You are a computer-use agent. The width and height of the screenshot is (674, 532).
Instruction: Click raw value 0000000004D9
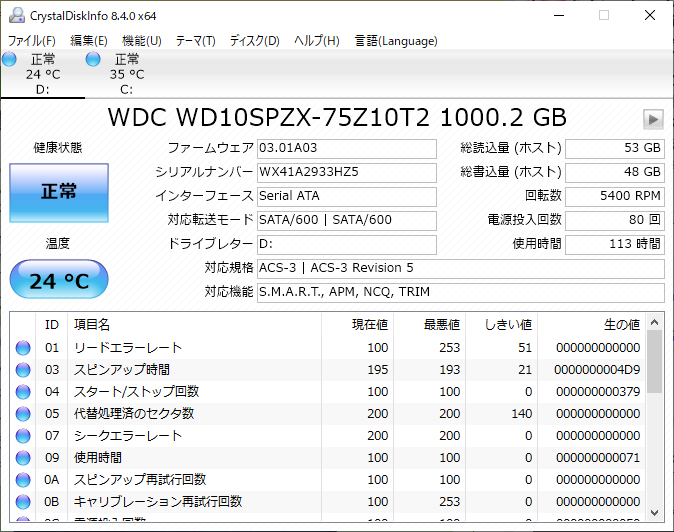pos(597,370)
